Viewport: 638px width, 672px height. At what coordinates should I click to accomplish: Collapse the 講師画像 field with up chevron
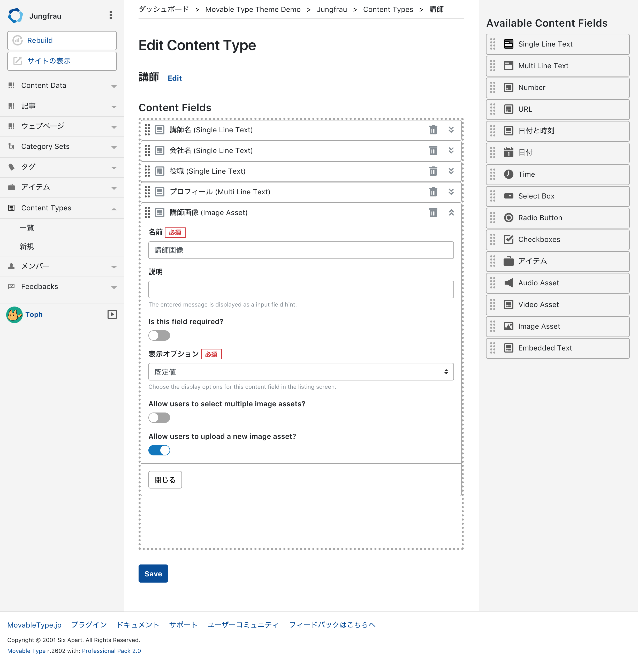451,212
